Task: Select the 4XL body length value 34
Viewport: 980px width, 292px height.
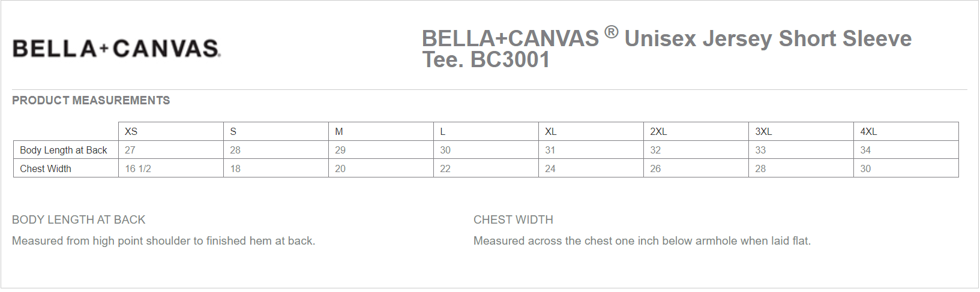Action: tap(865, 150)
